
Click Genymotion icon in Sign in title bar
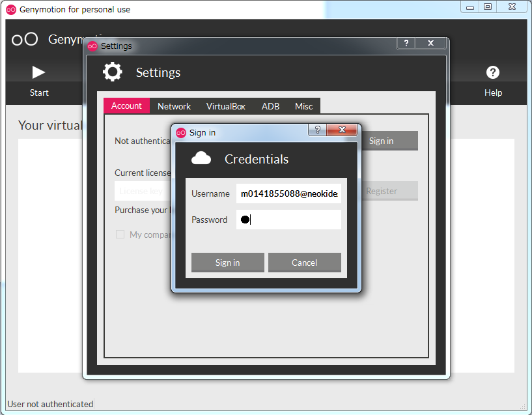[x=181, y=133]
